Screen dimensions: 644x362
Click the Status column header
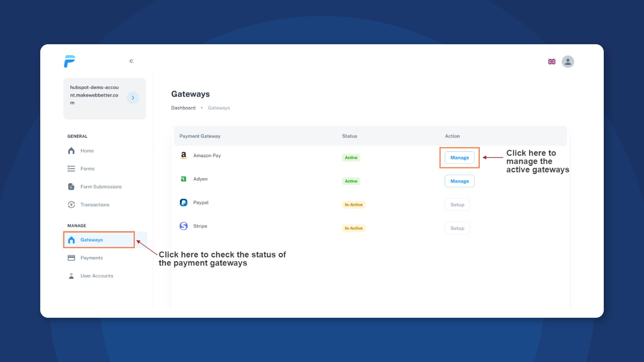pos(349,136)
